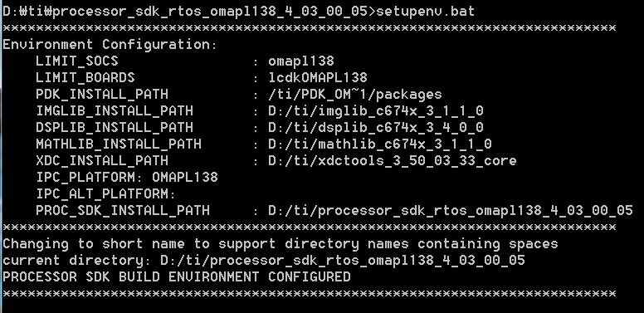Click the PROC_SDK_INSTALL_PATH label

click(122, 210)
